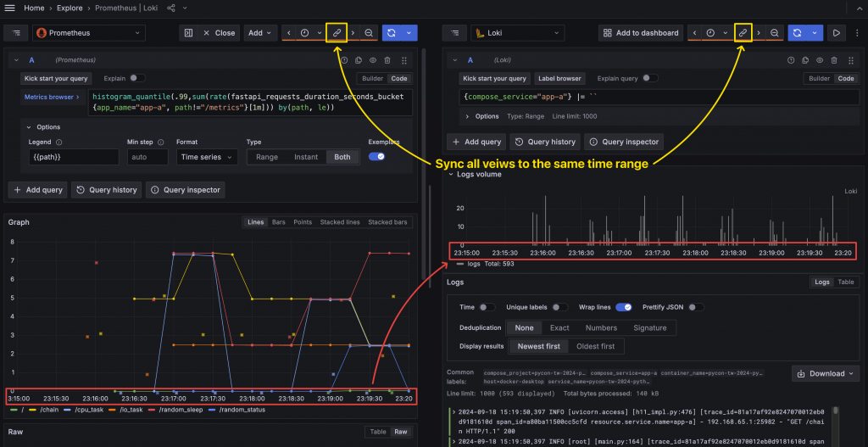This screenshot has height=447, width=868.
Task: Turn on Unique labels switch
Action: (x=559, y=307)
